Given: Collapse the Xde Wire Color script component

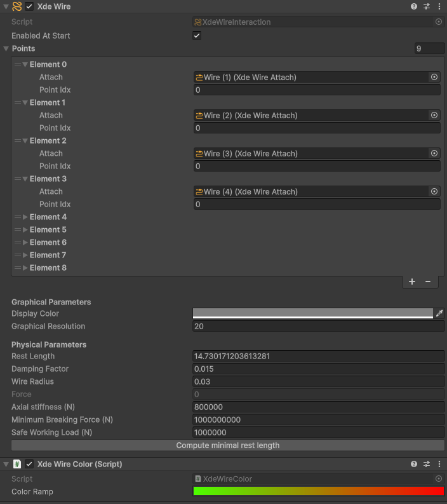Looking at the screenshot, I should (6, 464).
